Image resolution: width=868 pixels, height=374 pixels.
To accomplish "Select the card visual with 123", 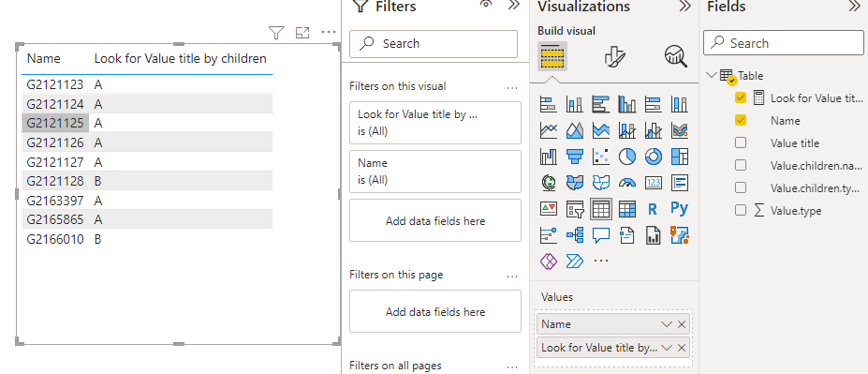I will [x=654, y=182].
